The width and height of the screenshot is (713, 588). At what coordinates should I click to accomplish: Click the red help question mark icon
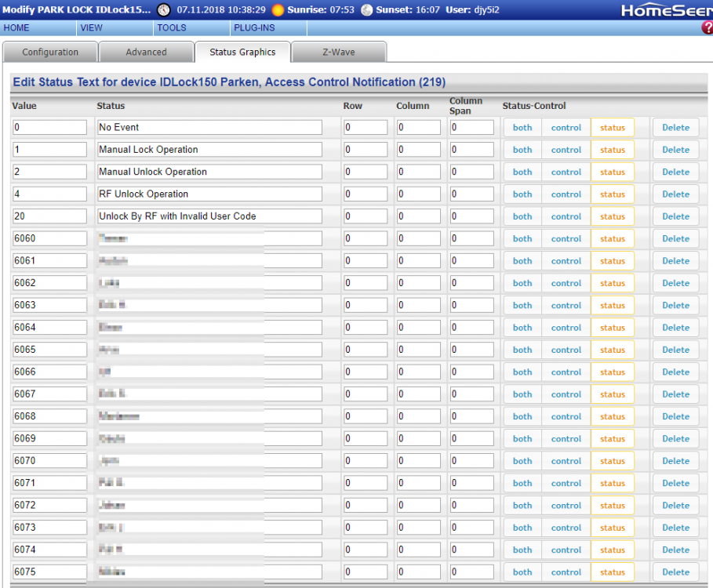point(707,28)
